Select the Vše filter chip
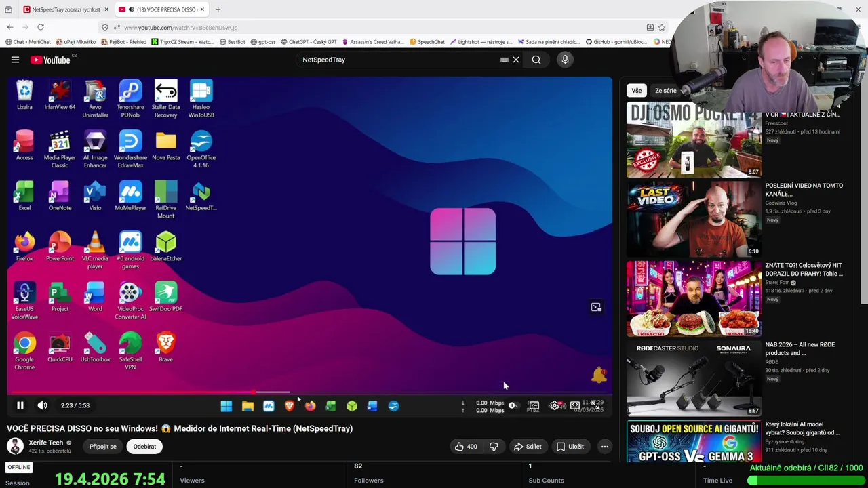Screen dimensions: 868x488 [637, 90]
